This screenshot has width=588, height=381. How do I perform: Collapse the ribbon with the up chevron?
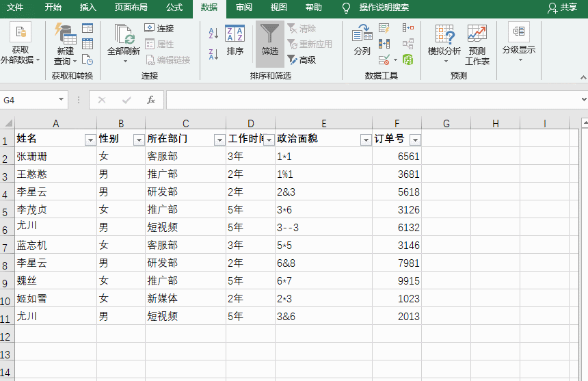[x=583, y=77]
